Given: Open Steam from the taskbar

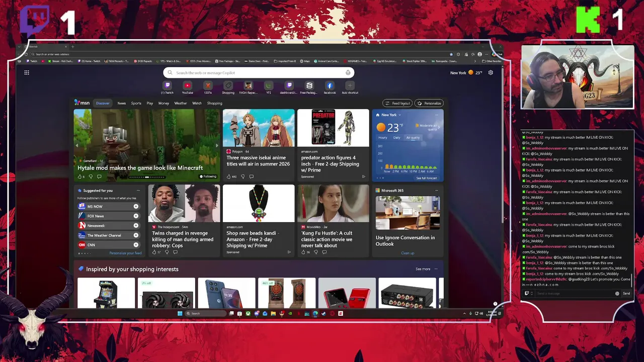Looking at the screenshot, I should point(324,313).
